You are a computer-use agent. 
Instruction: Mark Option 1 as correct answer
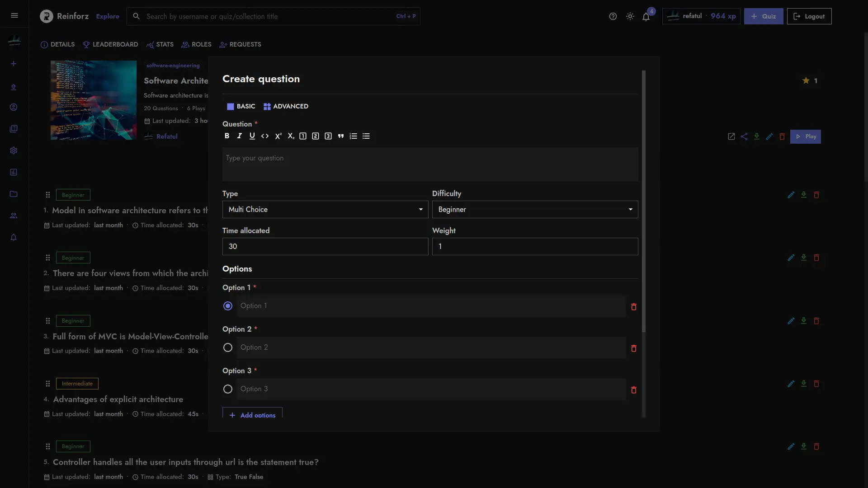pos(228,306)
